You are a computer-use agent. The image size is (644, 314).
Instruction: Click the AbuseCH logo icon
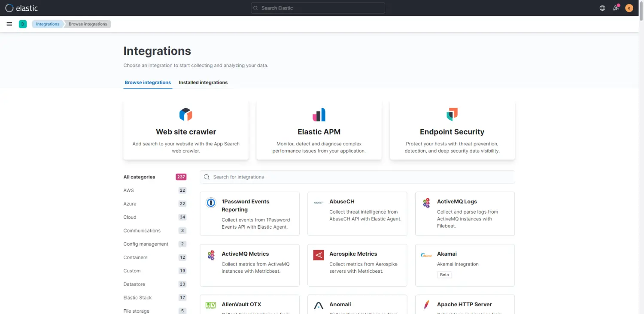click(x=319, y=202)
